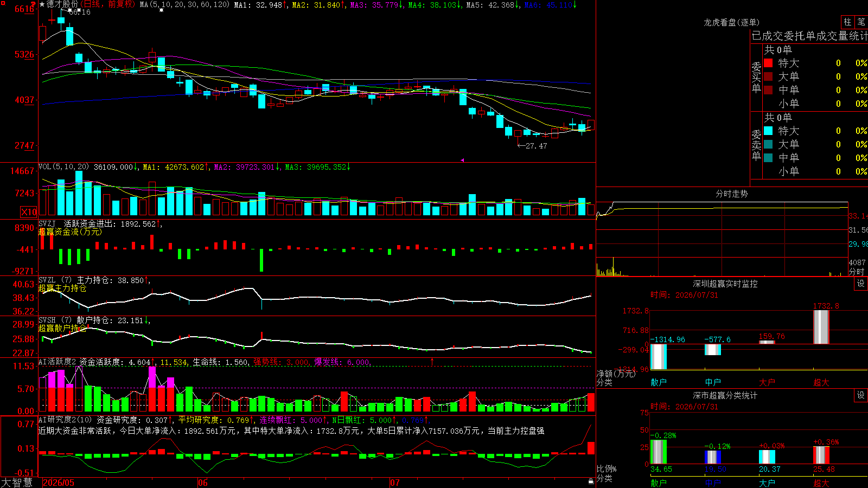Click the 深圳超赢实时监控 panel title
This screenshot has width=868, height=488.
[725, 284]
